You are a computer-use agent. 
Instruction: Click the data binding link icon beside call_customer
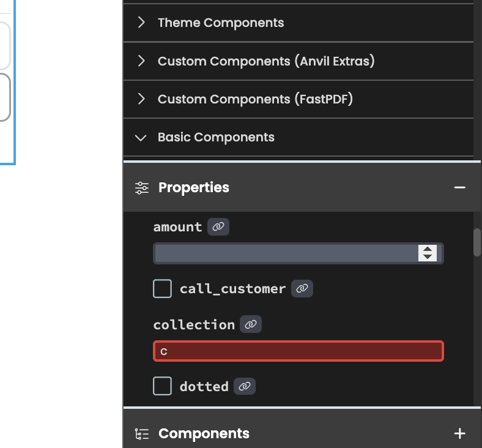[302, 288]
